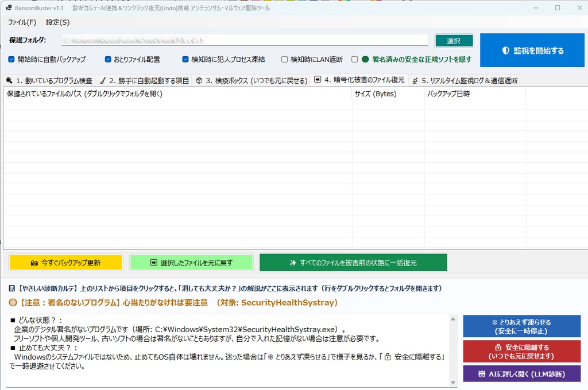Start monitoring with 監視を開始する button
588x390 pixels.
click(532, 50)
